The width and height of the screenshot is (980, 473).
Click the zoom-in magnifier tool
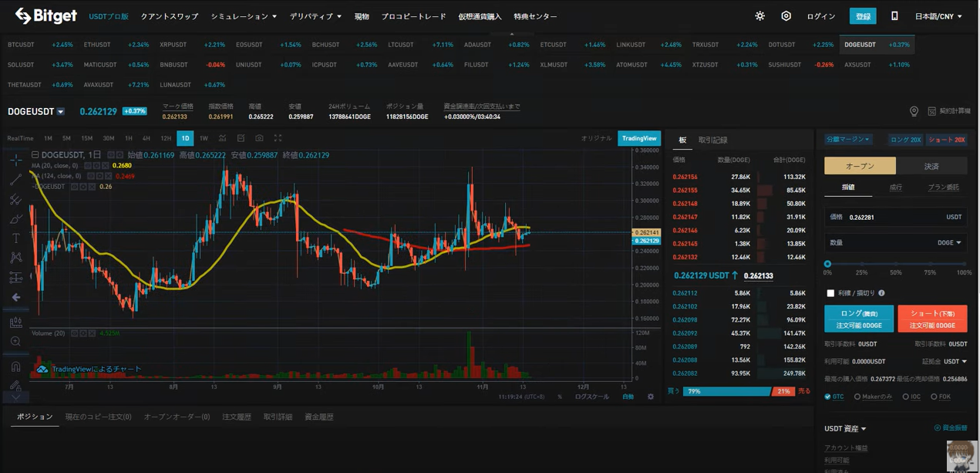point(15,341)
